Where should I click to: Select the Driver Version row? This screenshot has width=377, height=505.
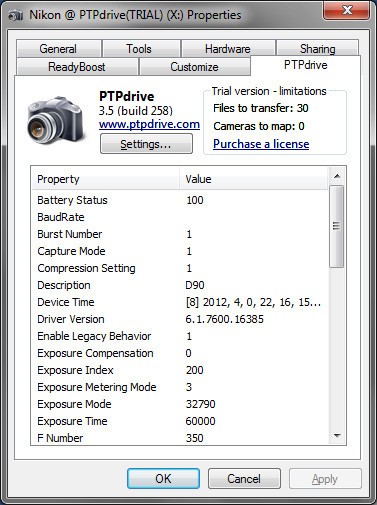[x=180, y=319]
